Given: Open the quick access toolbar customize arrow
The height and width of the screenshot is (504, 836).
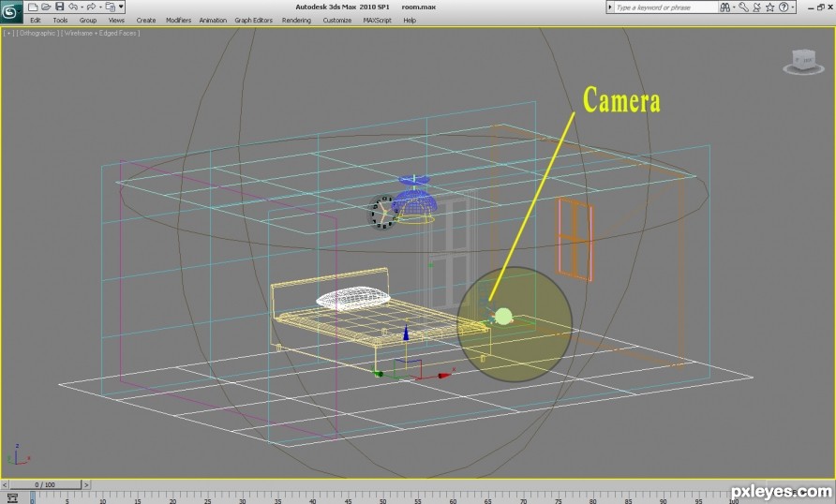Looking at the screenshot, I should pos(121,7).
